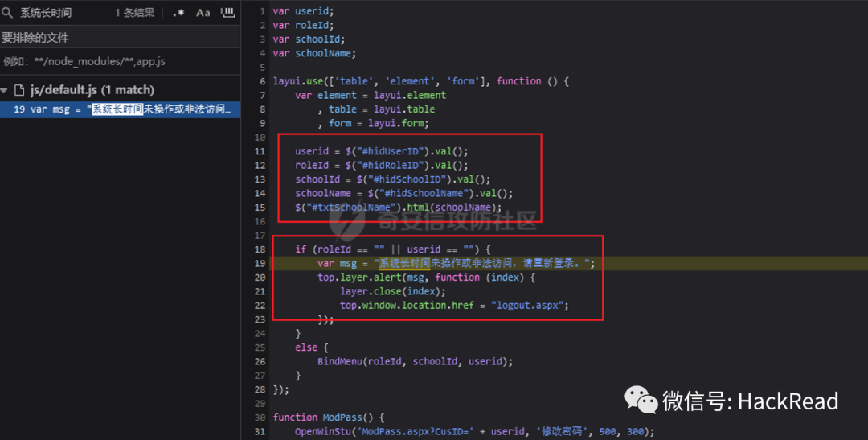Click the 1 条结果 result count

coord(134,12)
